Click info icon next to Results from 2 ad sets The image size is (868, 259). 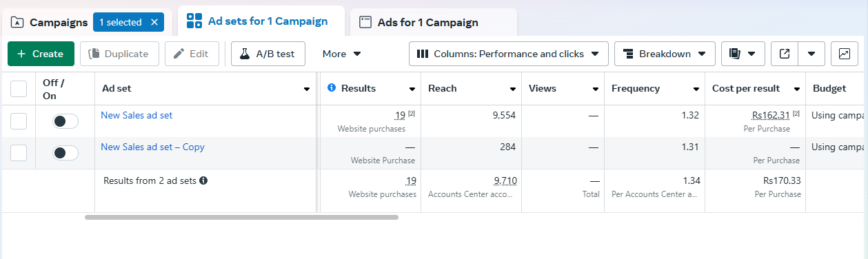[203, 180]
